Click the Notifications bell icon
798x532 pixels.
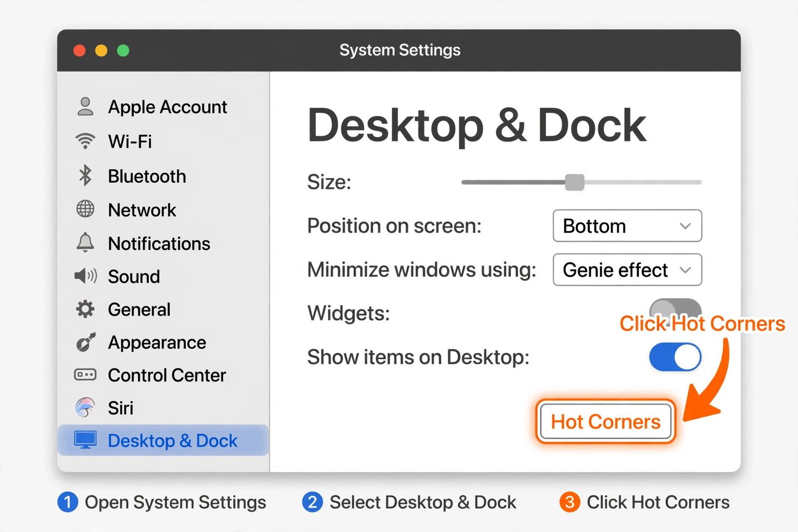[x=85, y=243]
